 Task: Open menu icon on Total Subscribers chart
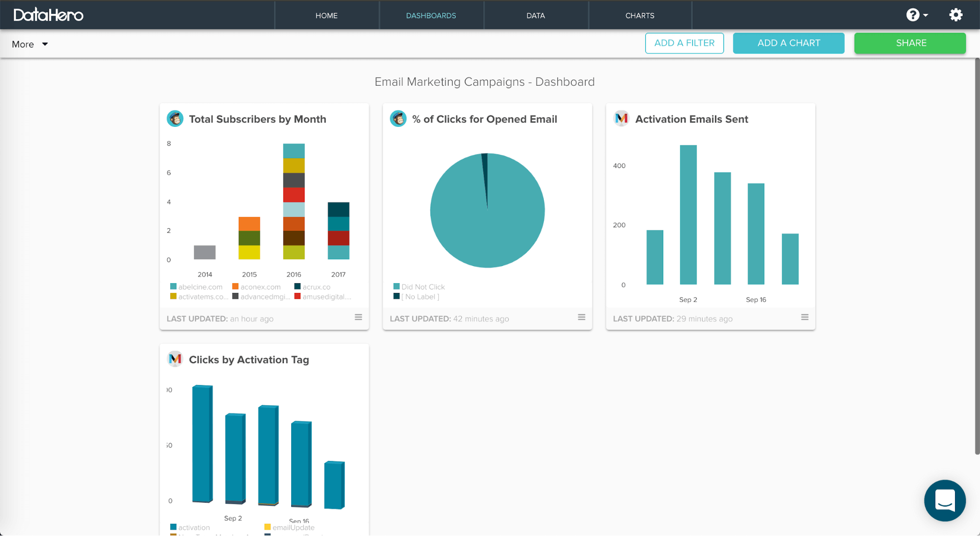pos(358,317)
